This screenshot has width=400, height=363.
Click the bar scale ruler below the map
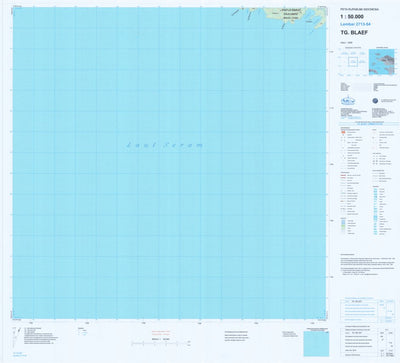161,343
